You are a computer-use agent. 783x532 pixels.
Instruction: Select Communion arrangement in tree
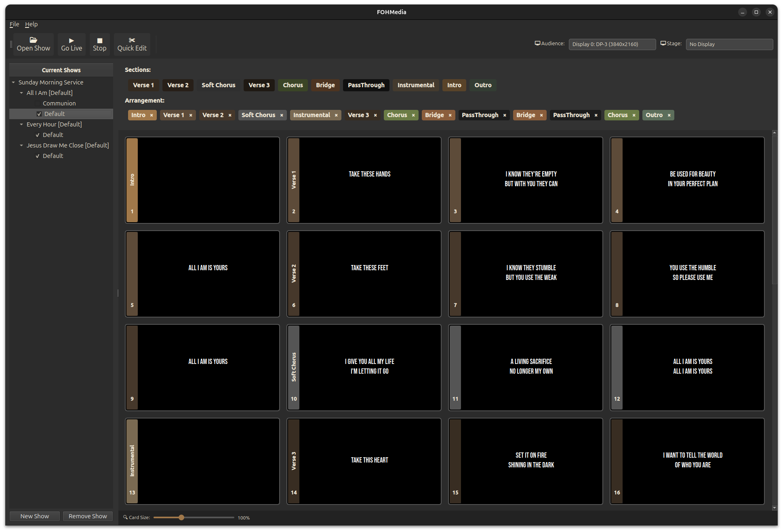pyautogui.click(x=59, y=103)
